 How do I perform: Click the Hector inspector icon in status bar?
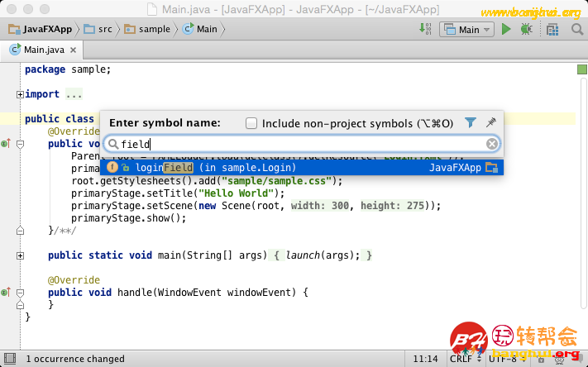pyautogui.click(x=559, y=359)
